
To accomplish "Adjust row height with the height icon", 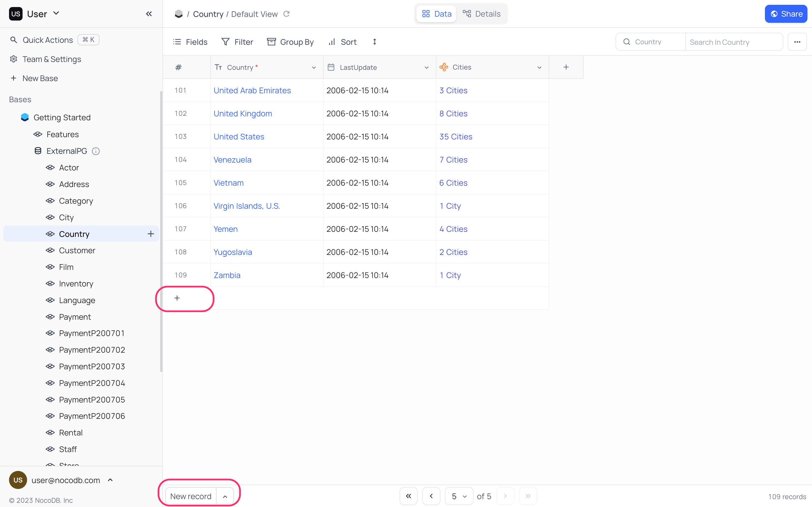I will (374, 42).
